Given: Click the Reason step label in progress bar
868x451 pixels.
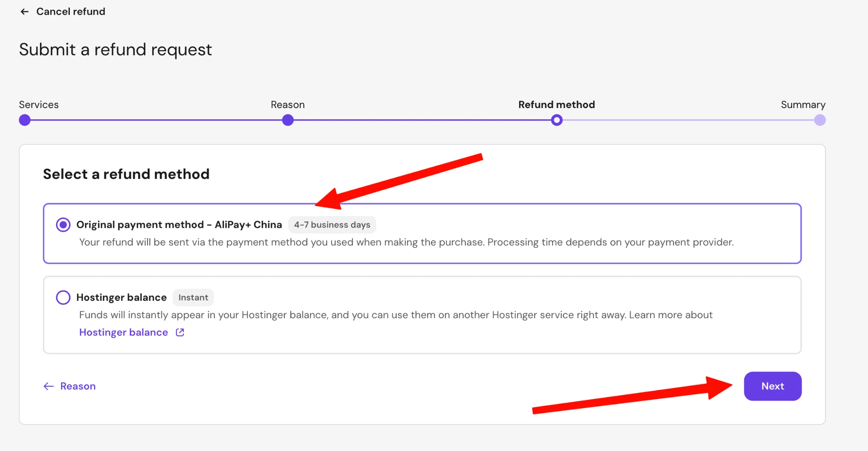Looking at the screenshot, I should [x=288, y=105].
